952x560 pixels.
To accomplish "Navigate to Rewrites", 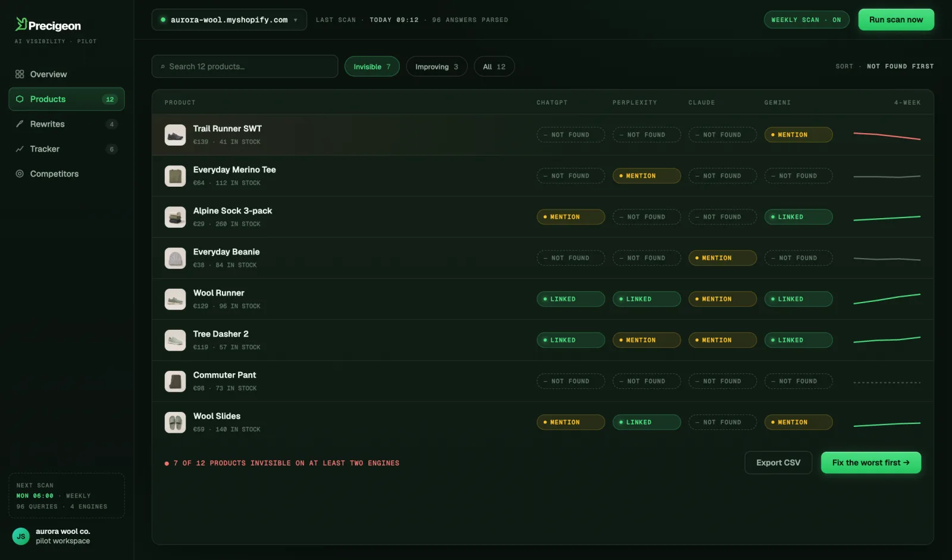I will tap(67, 124).
